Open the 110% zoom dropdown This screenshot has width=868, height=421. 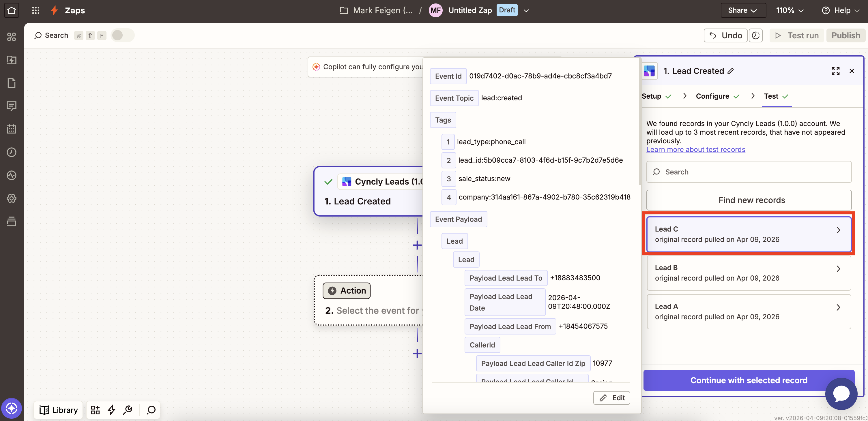[x=790, y=10]
